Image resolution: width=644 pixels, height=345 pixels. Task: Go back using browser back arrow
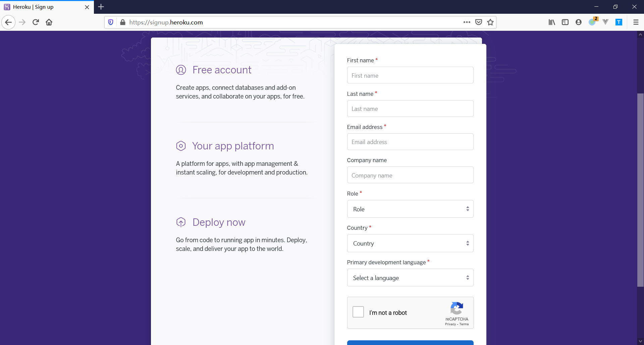pyautogui.click(x=8, y=22)
